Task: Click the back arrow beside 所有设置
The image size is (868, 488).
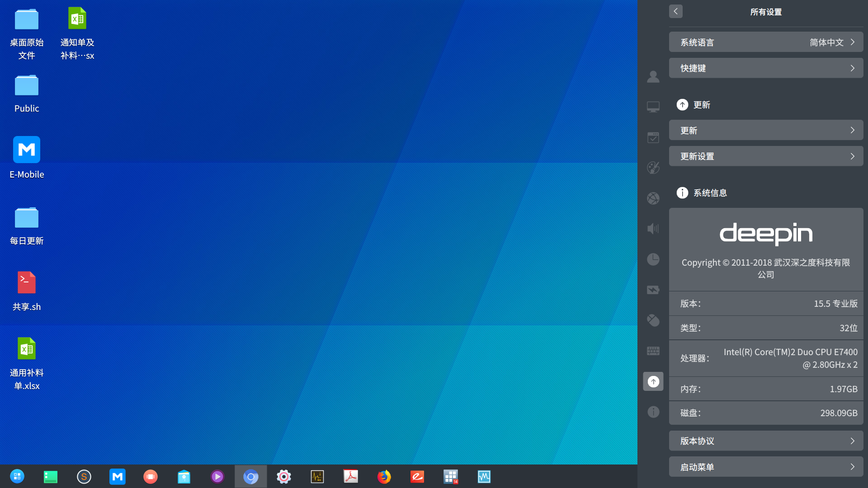Action: point(675,11)
